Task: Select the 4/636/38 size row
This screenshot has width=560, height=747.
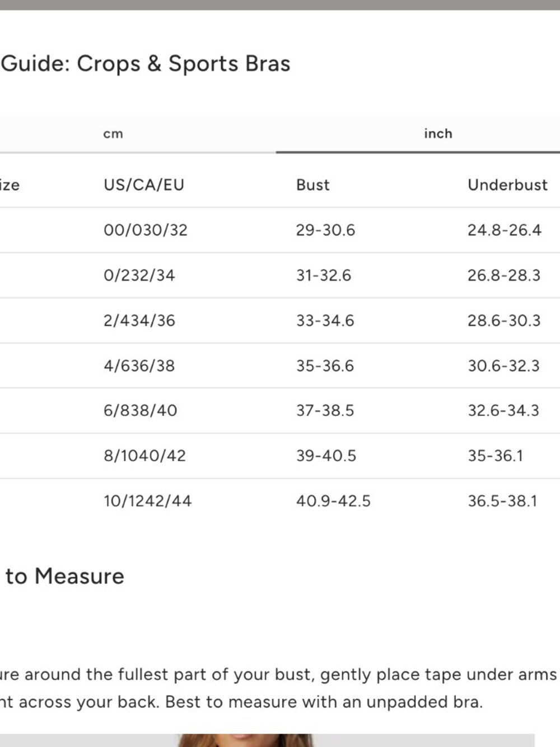Action: pos(280,366)
